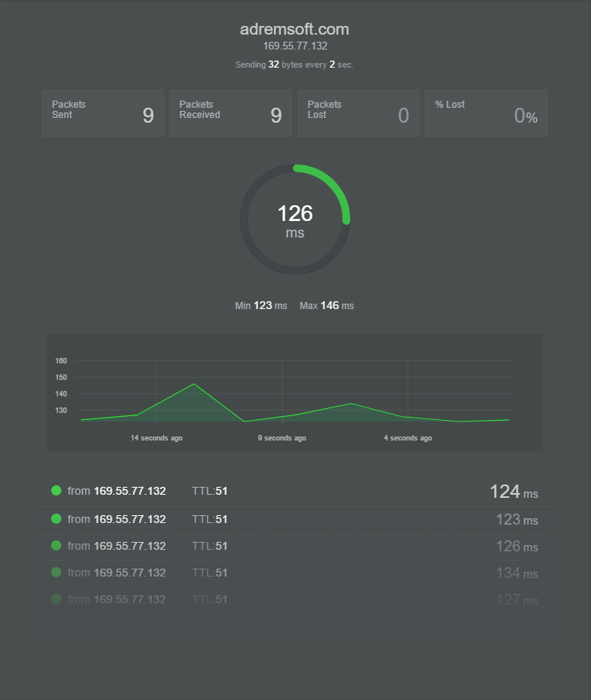Image resolution: width=591 pixels, height=700 pixels.
Task: Click the adremsoft.com host title
Action: click(294, 29)
